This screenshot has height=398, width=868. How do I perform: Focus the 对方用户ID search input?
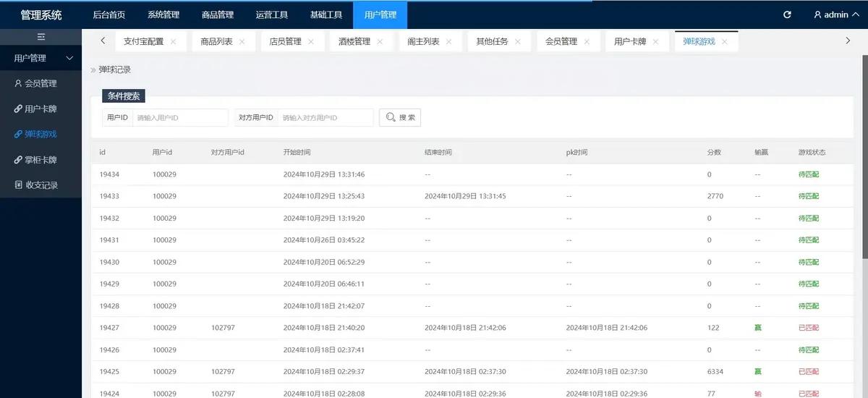click(325, 117)
